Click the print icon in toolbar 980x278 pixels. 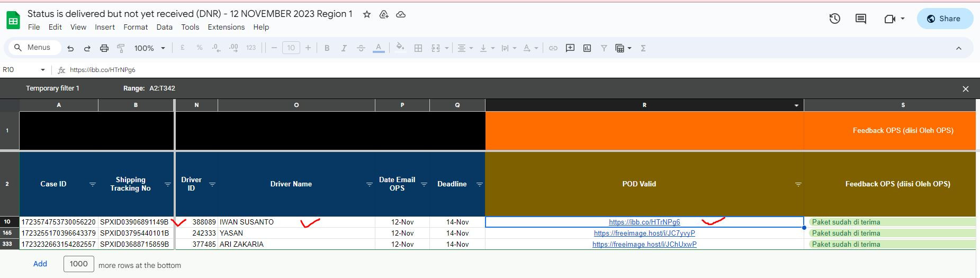pos(104,48)
